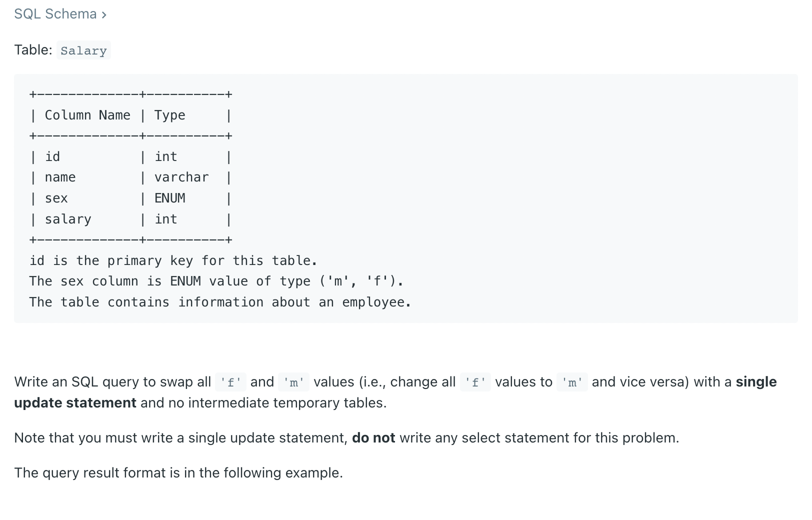Open the SQL Schema link text
This screenshot has height=520, width=812.
55,14
